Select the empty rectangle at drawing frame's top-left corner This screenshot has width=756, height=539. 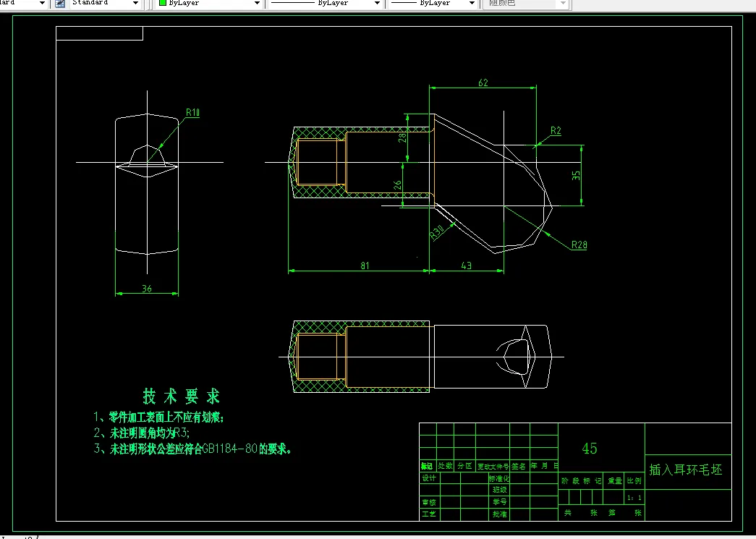click(x=99, y=33)
